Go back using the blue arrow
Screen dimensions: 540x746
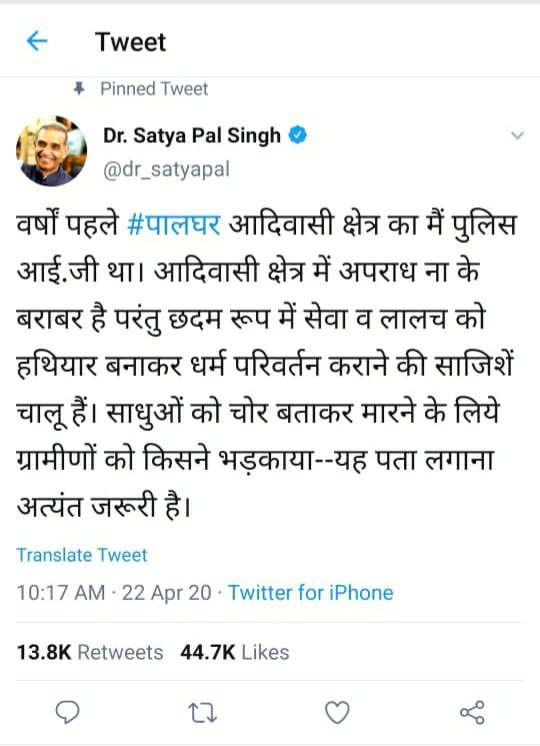(x=37, y=41)
